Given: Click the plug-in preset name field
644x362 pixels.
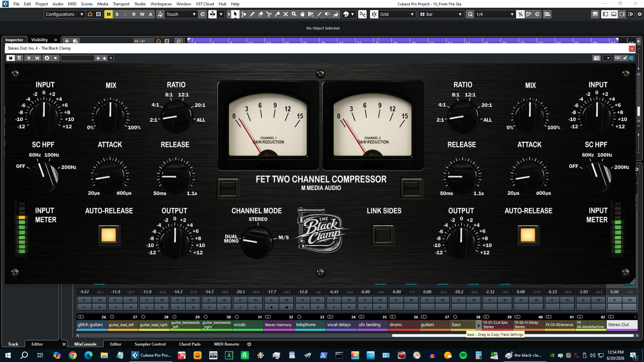Looking at the screenshot, I should (x=77, y=58).
